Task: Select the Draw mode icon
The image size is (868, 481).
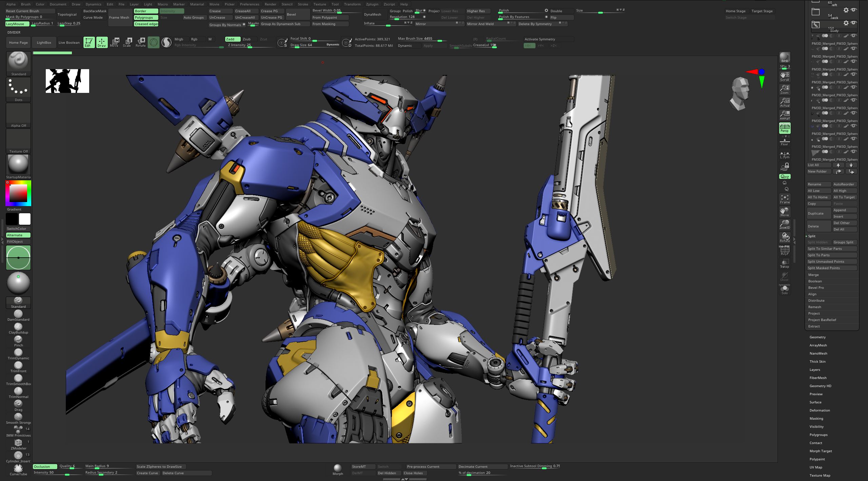Action: point(102,42)
